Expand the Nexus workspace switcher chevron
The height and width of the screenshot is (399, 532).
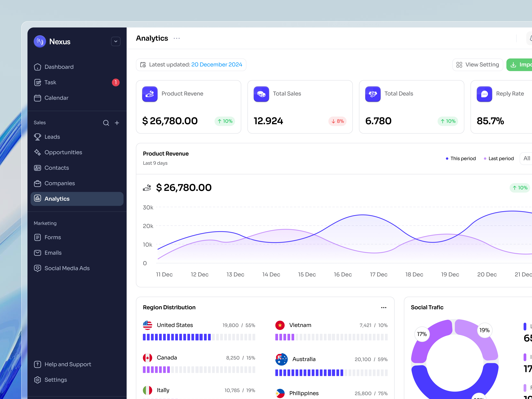click(x=116, y=41)
